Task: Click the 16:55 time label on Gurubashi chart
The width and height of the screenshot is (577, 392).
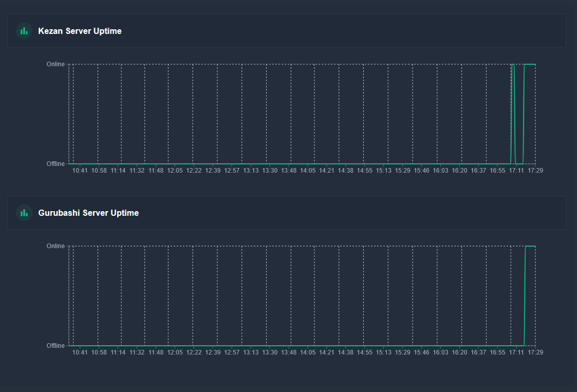Action: [x=497, y=352]
